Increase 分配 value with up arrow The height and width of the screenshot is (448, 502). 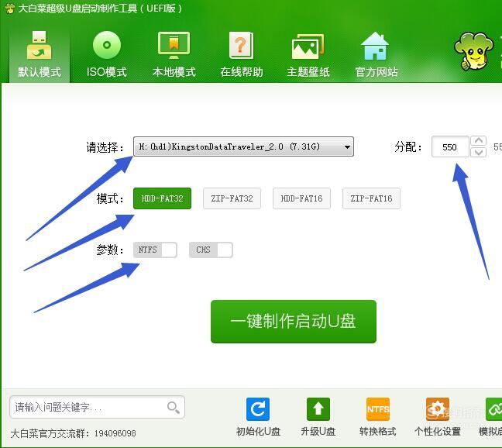[x=479, y=141]
